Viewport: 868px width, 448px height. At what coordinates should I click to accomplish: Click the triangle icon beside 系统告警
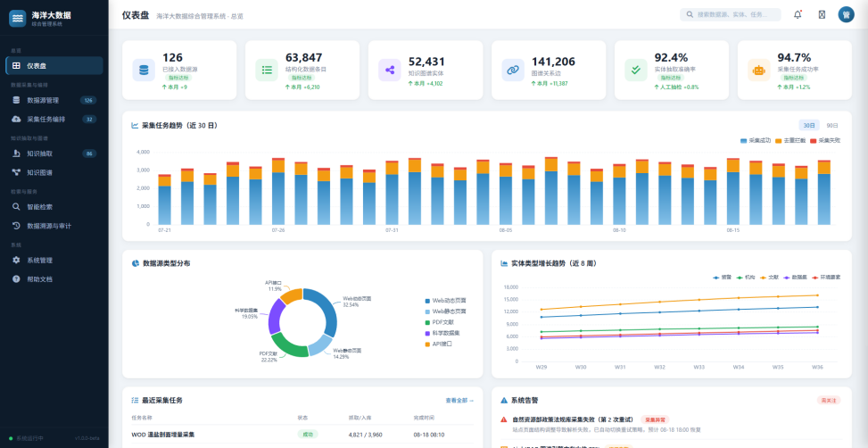point(504,401)
